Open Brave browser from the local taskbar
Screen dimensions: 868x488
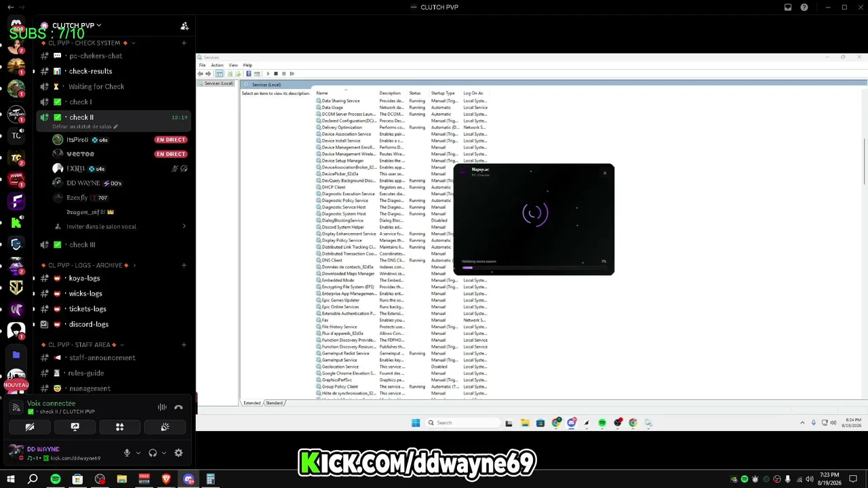click(166, 479)
